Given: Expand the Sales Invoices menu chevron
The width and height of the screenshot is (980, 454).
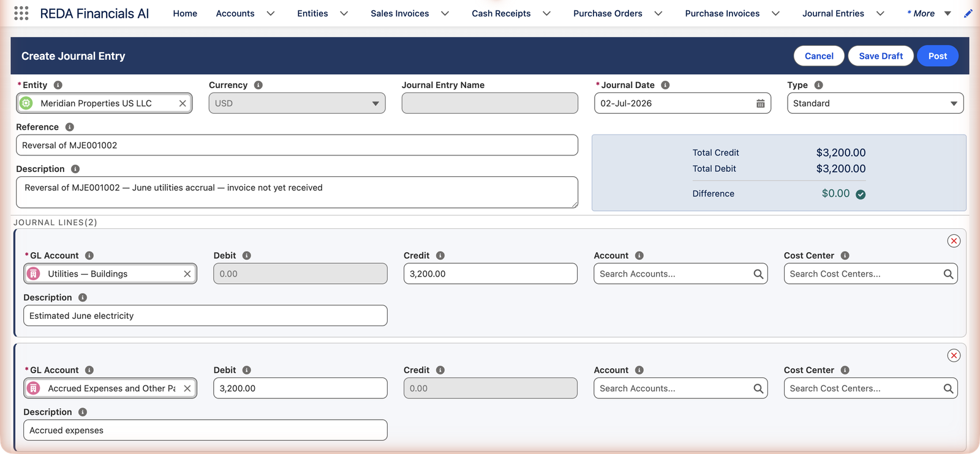Looking at the screenshot, I should tap(445, 13).
